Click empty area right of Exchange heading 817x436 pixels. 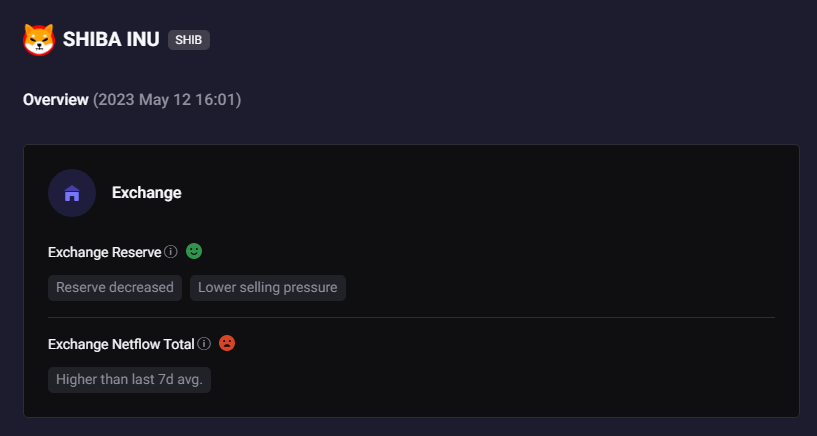[480, 193]
